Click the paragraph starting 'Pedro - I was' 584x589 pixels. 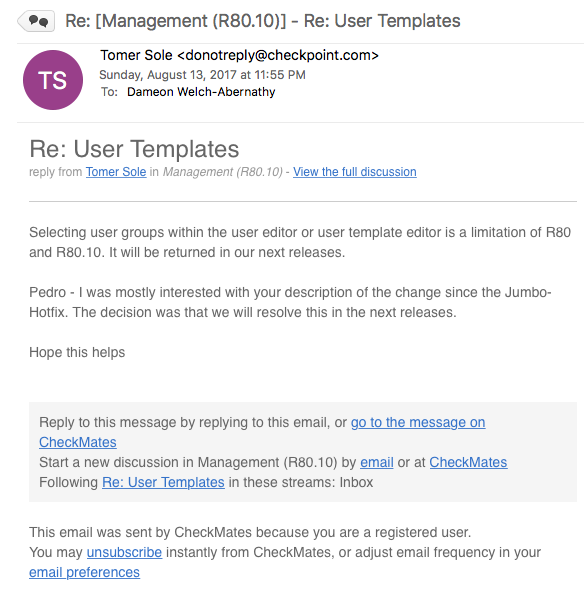point(290,302)
